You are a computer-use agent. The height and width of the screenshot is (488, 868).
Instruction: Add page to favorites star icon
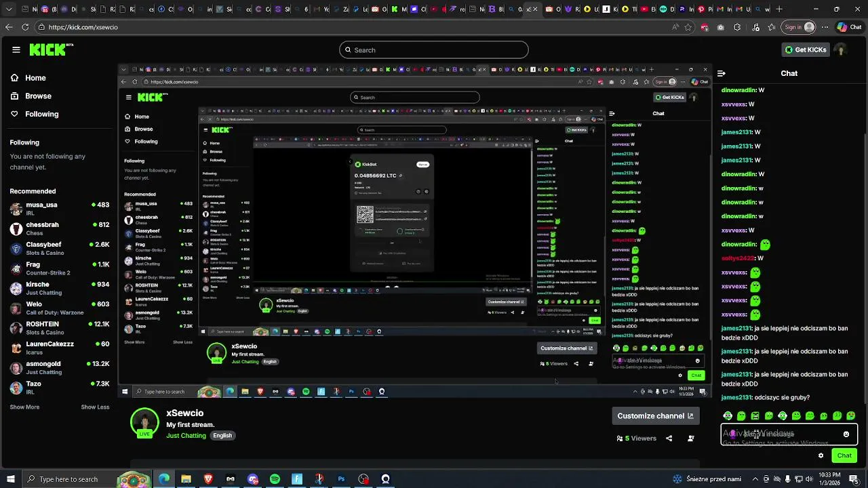(x=688, y=27)
